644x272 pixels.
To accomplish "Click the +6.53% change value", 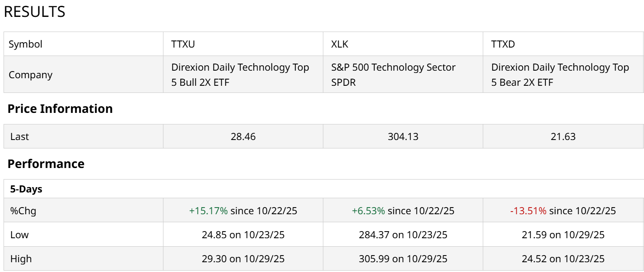I will [x=368, y=211].
